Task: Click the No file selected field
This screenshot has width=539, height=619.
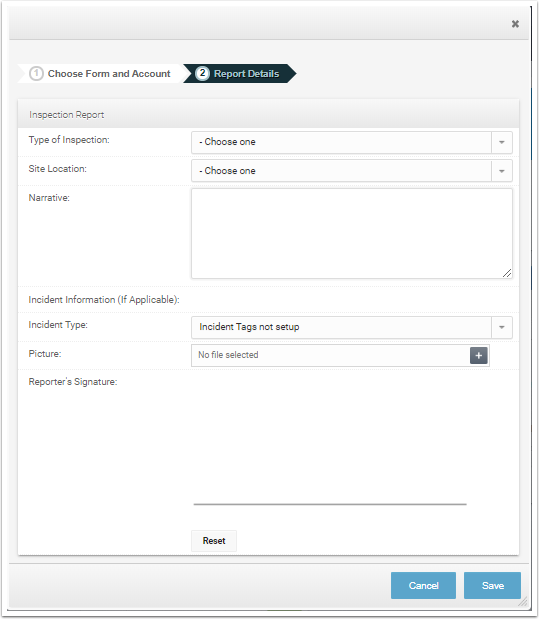Action: pos(331,355)
